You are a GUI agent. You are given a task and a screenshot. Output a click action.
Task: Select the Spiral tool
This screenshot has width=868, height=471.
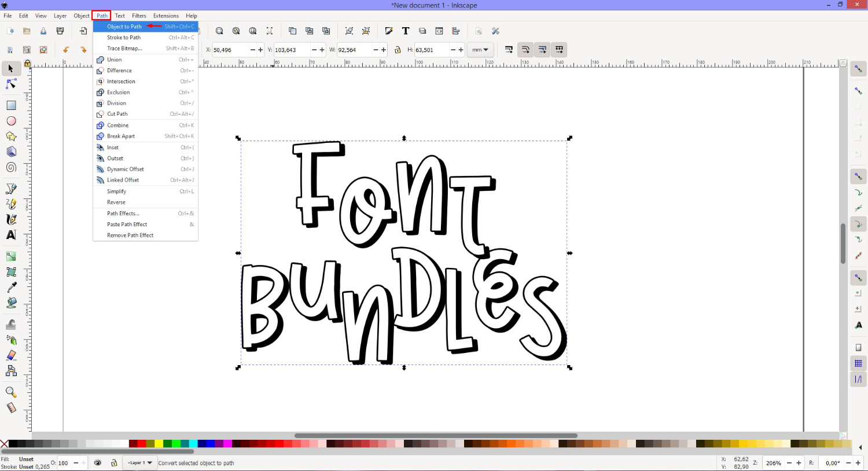(x=10, y=167)
